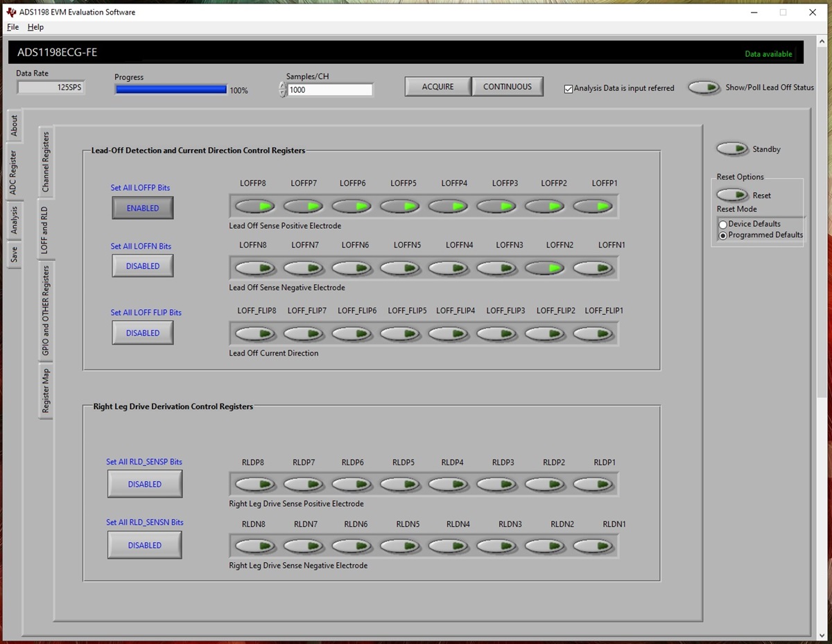Screen dimensions: 832x644
Task: Click the Set All LOFFP Bits ENABLED button
Action: coord(143,208)
